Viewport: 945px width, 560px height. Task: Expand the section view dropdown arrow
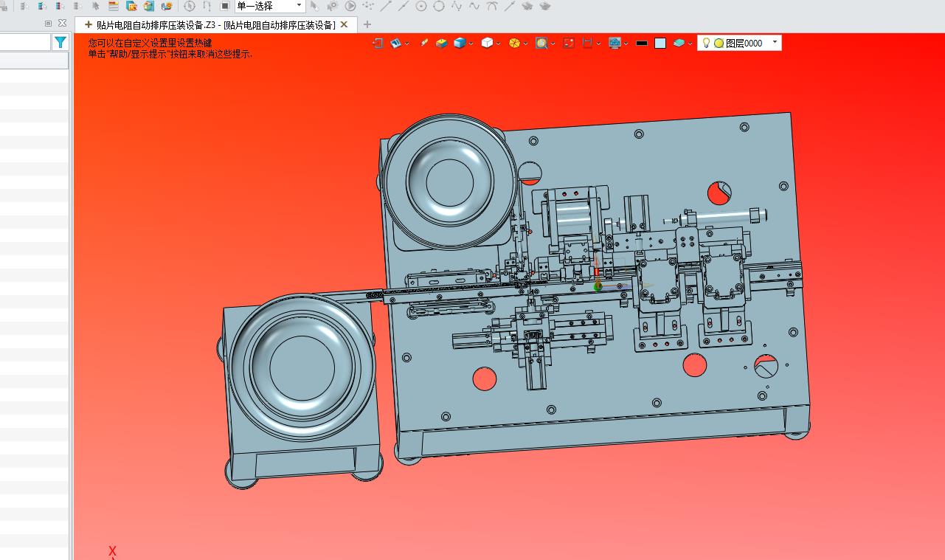pos(598,44)
